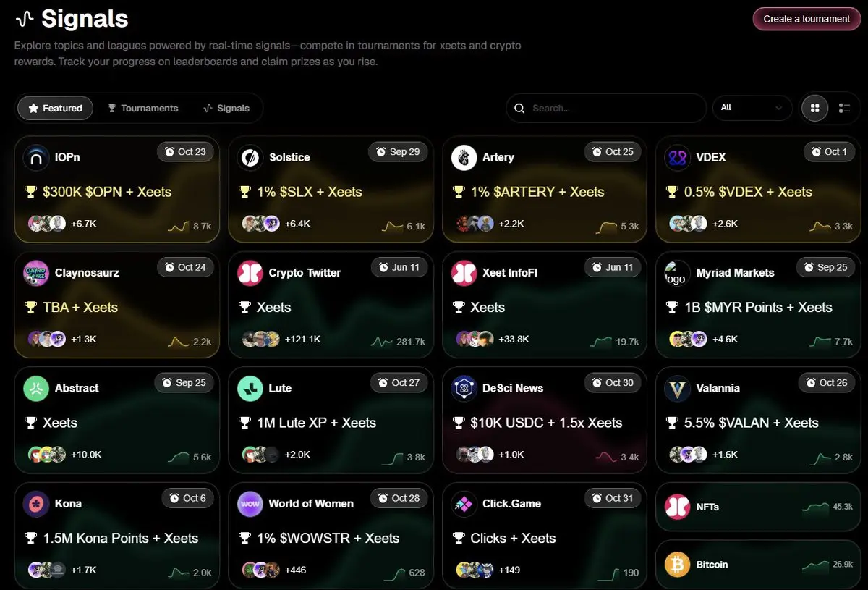Open the Claynosaurz avatar icon
The height and width of the screenshot is (590, 868).
36,273
